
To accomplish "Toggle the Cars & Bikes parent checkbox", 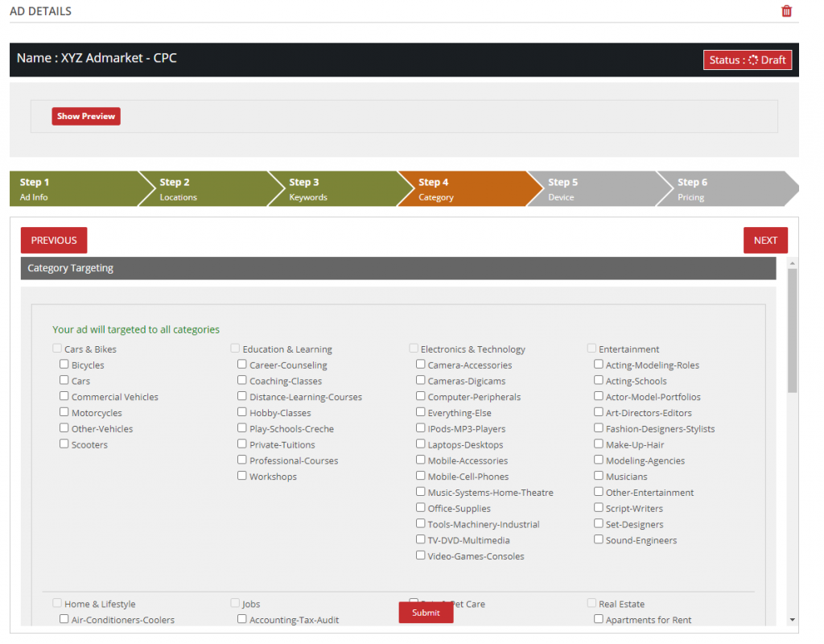I will point(57,349).
